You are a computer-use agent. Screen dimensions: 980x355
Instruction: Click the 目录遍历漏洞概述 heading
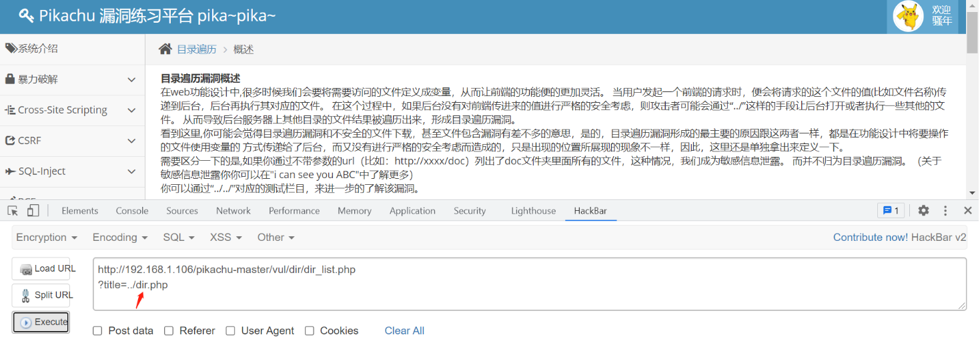[201, 79]
